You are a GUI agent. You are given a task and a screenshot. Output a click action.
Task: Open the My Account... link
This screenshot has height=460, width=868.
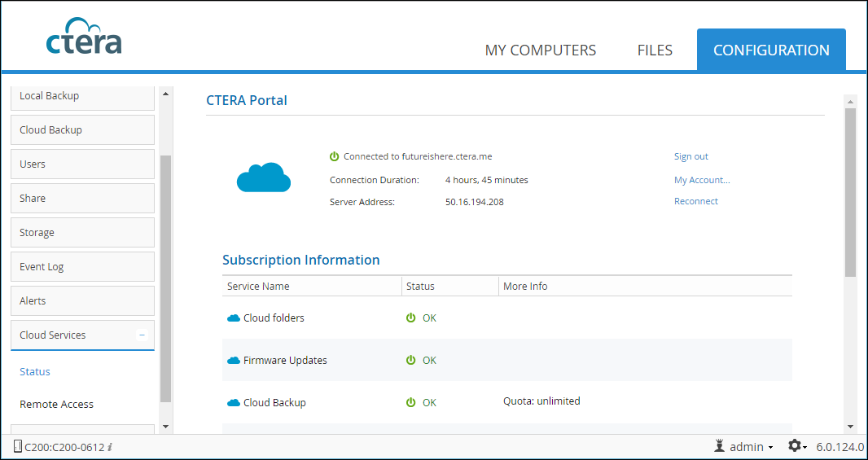point(702,180)
